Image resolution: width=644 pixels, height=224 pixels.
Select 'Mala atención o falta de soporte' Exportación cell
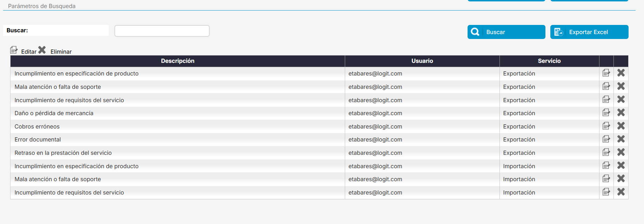177,87
